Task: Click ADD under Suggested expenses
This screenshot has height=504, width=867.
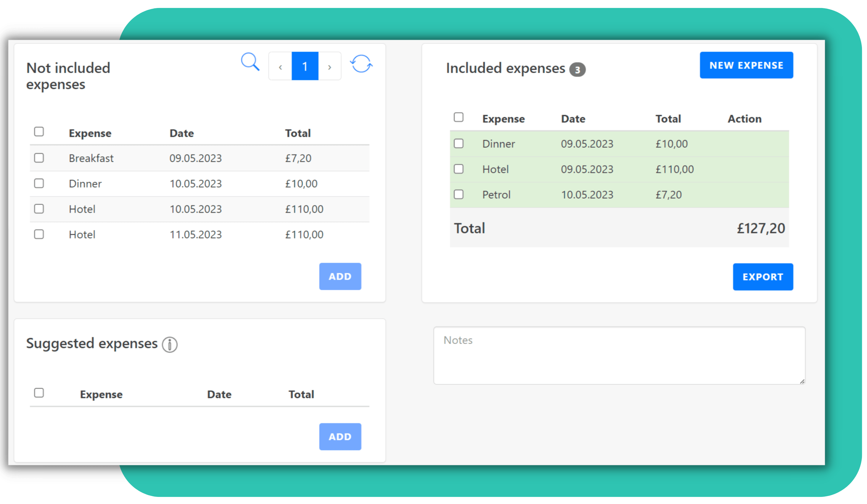Action: pyautogui.click(x=340, y=437)
